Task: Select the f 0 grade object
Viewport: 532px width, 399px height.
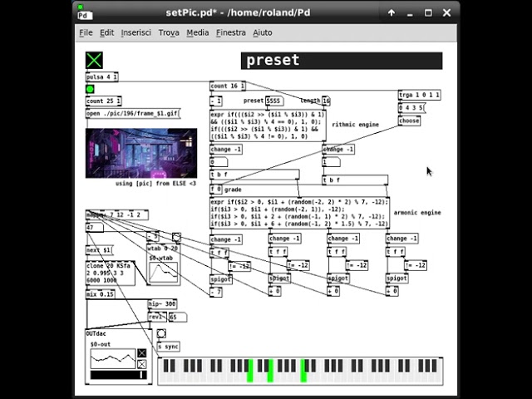Action: pyautogui.click(x=216, y=190)
